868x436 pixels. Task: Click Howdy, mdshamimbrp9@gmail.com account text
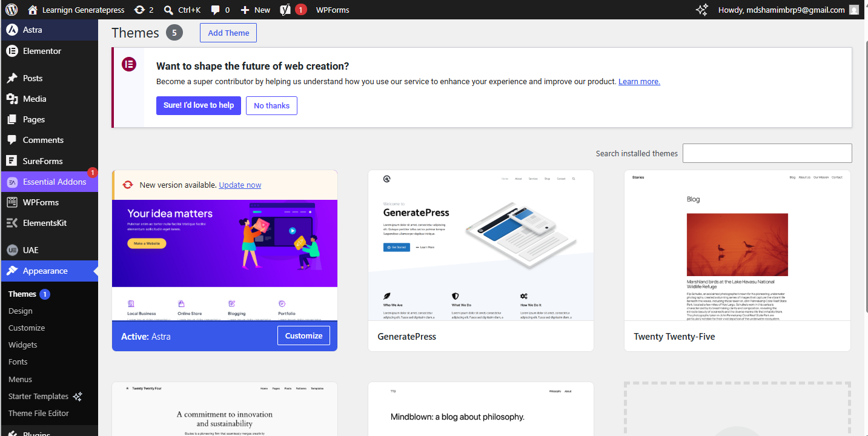click(x=781, y=10)
